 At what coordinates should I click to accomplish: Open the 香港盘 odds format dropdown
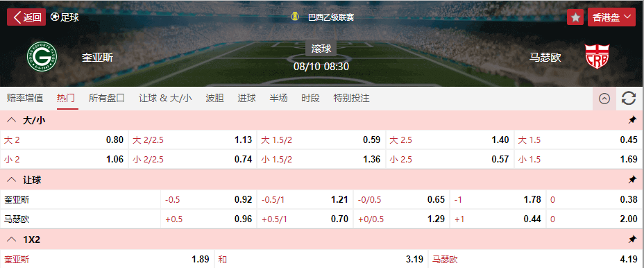tap(611, 17)
